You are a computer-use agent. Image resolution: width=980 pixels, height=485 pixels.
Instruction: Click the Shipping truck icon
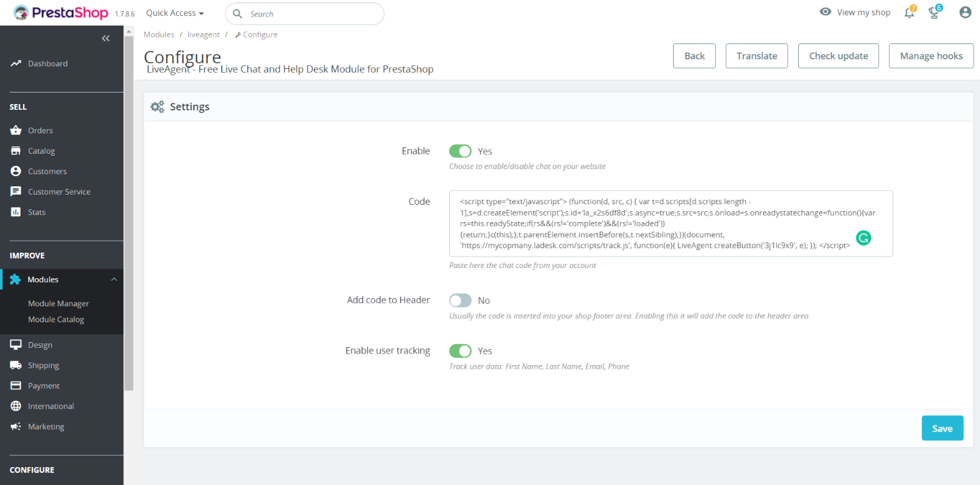click(x=16, y=365)
